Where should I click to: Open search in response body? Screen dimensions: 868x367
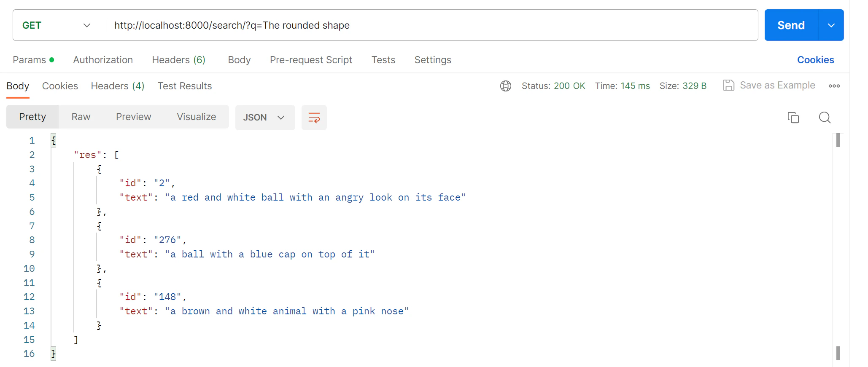click(x=825, y=118)
